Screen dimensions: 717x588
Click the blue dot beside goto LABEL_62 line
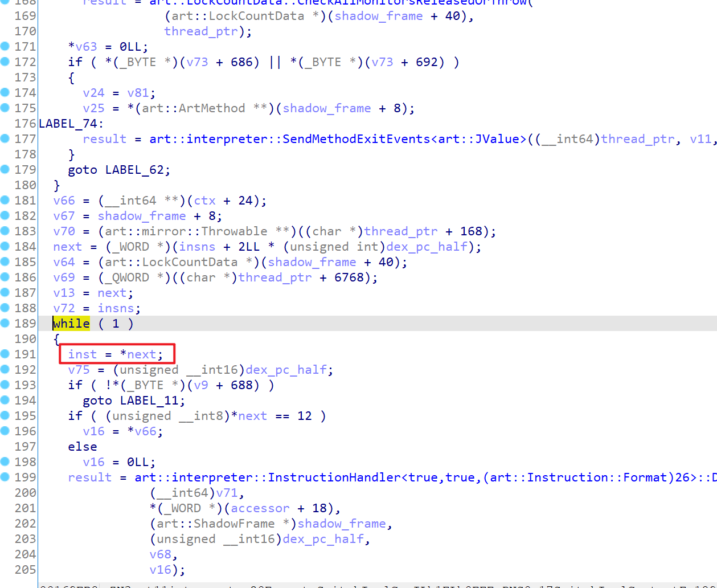coord(5,169)
